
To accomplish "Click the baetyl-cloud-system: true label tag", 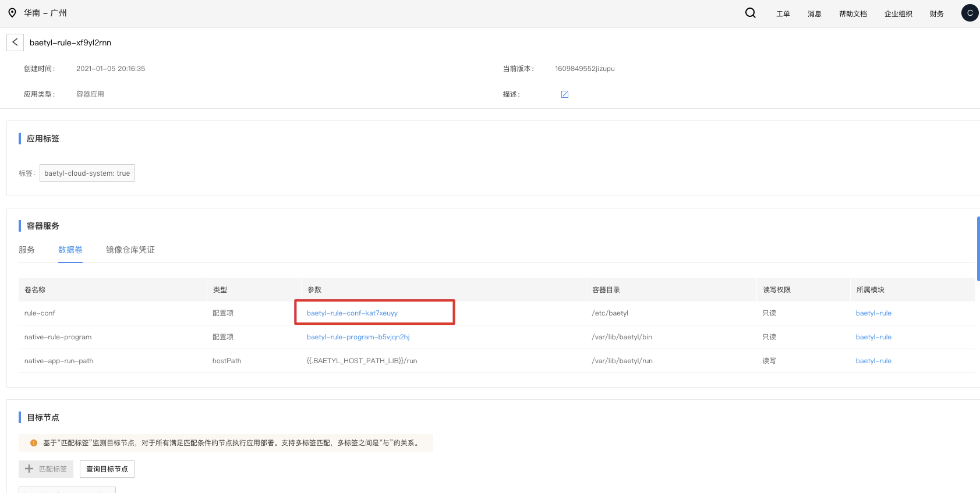I will 87,173.
